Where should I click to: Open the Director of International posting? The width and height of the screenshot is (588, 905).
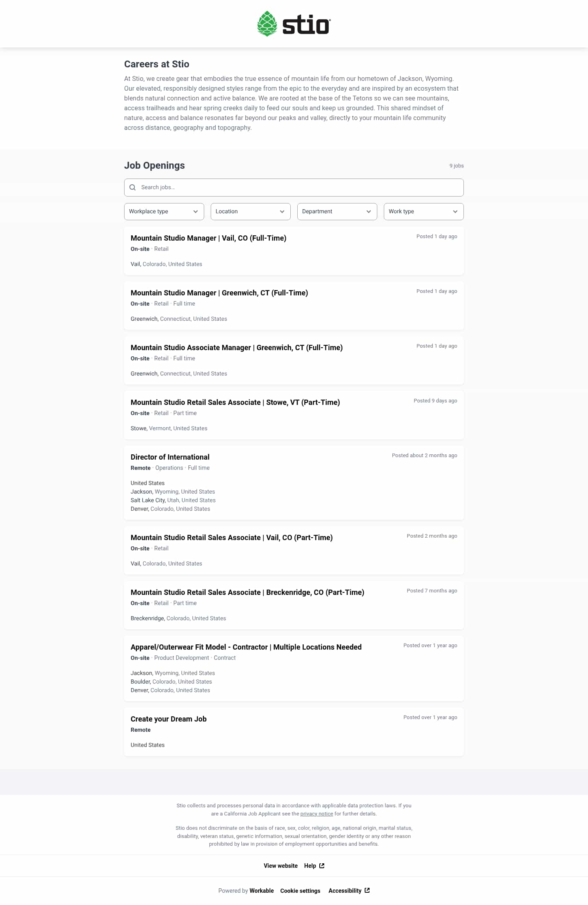(x=170, y=457)
